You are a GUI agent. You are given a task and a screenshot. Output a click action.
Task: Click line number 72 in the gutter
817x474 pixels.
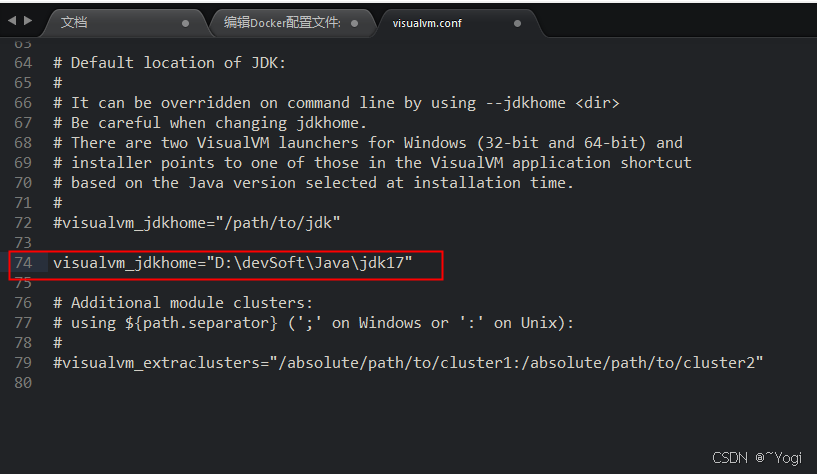click(x=23, y=223)
